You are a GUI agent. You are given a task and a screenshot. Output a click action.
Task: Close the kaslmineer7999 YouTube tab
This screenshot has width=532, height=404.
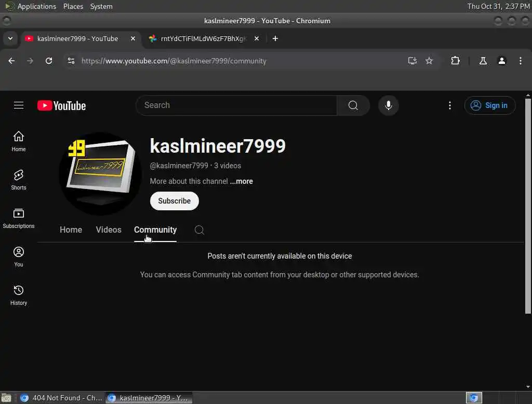point(133,38)
